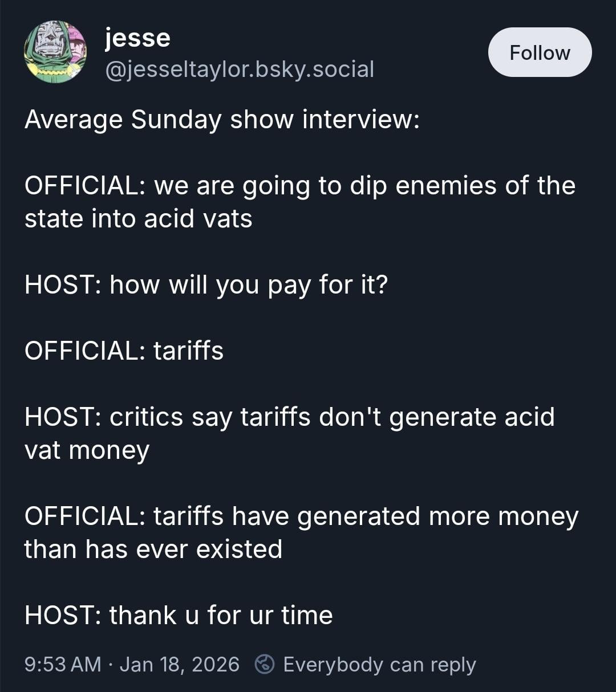
Task: Click the "OFFICIAL: tariffs" line
Action: coord(124,351)
